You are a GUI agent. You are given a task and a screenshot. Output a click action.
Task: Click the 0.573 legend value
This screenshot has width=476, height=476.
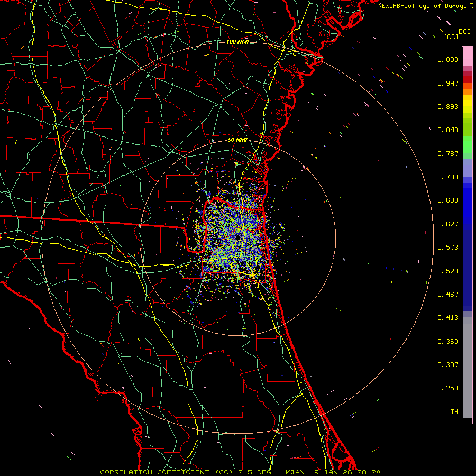tap(448, 248)
